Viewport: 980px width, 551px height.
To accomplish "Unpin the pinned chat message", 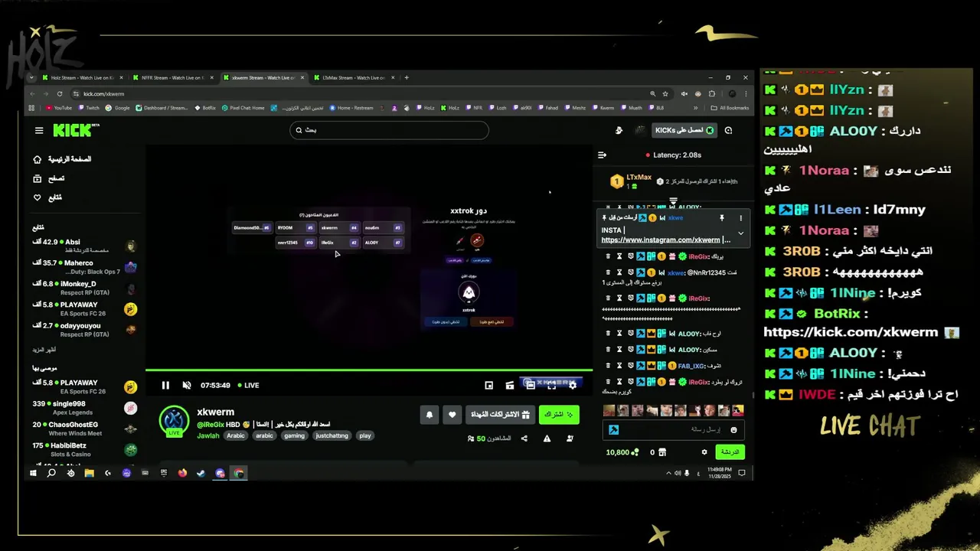I will click(721, 218).
